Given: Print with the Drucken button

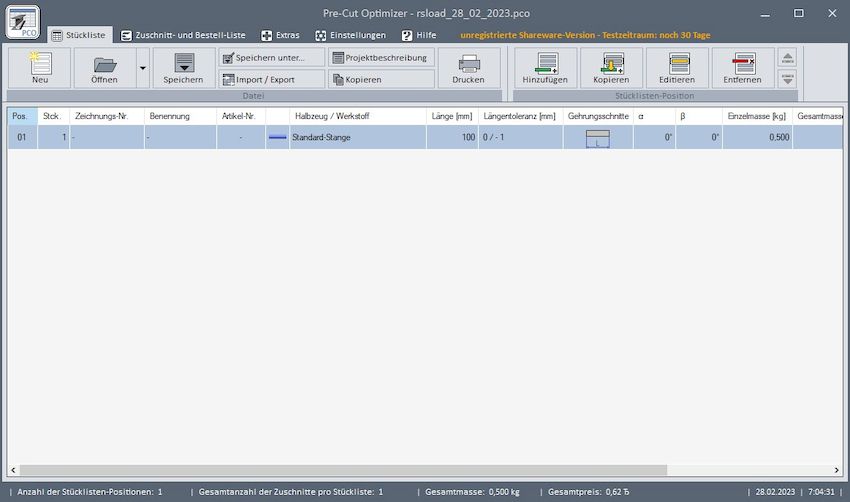Looking at the screenshot, I should (x=469, y=68).
